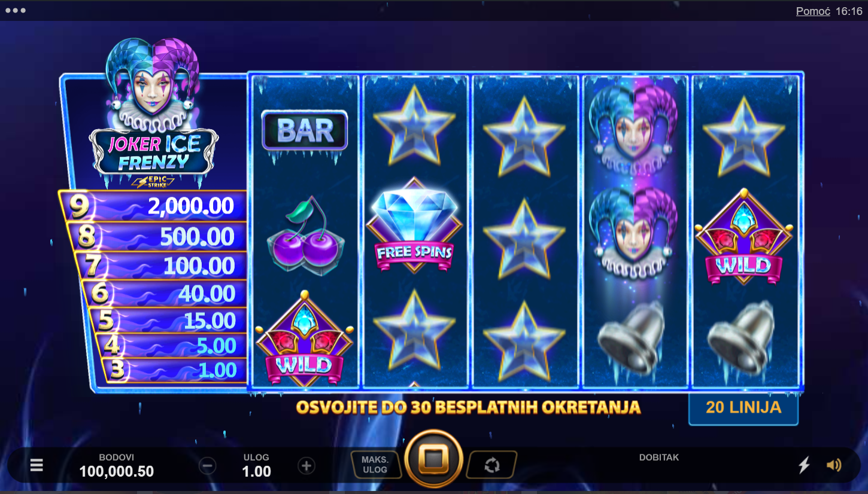
Task: Toggle quick spin lightning icon
Action: (804, 465)
